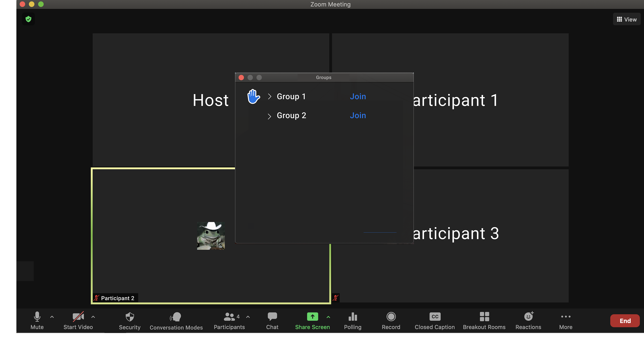The width and height of the screenshot is (644, 339).
Task: Click the Participant 2 name label
Action: (118, 298)
